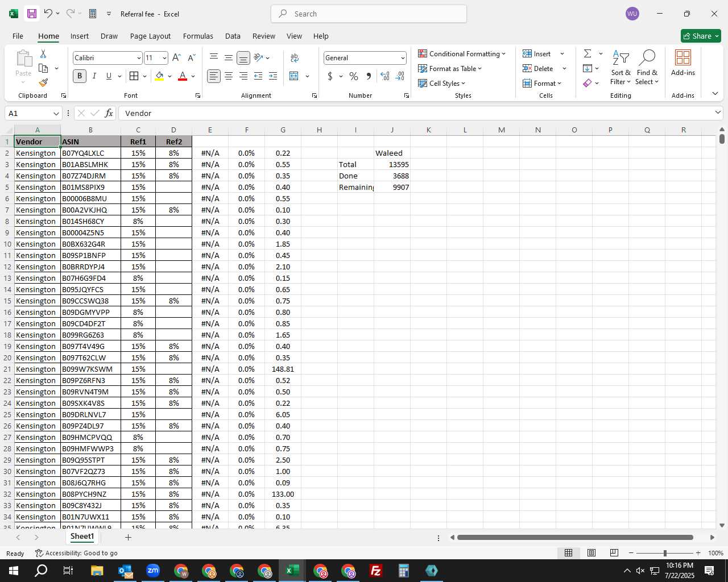Open the Data tab

(x=233, y=36)
